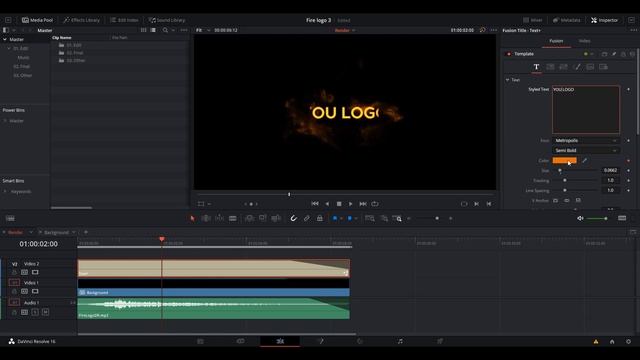The width and height of the screenshot is (640, 360).
Task: Collapse the Text section disclosure arrow
Action: [507, 80]
